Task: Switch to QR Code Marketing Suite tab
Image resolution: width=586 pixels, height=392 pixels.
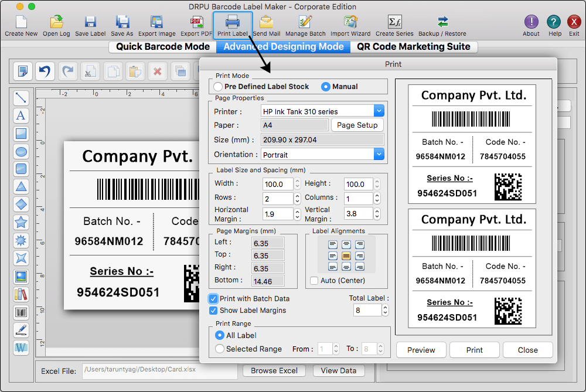Action: [414, 47]
